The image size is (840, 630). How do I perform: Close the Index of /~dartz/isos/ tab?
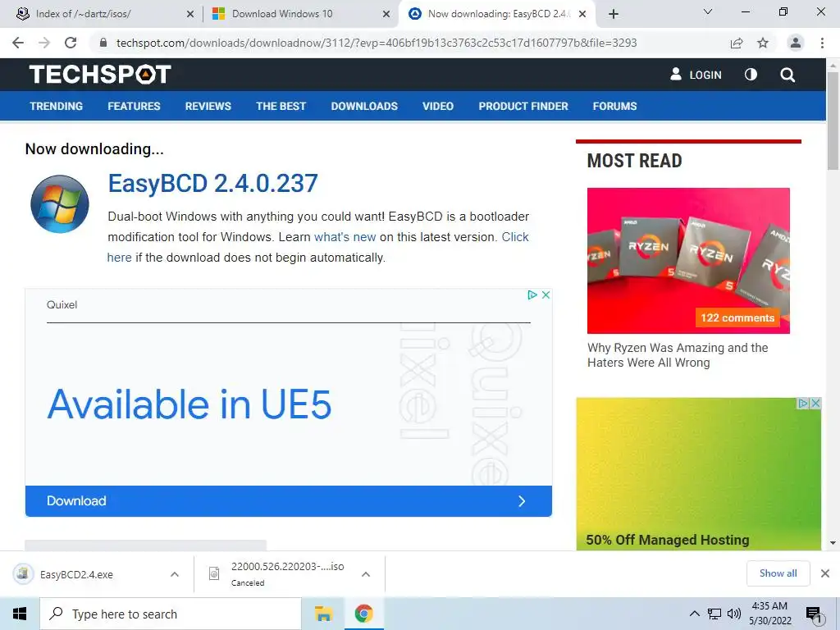(190, 14)
